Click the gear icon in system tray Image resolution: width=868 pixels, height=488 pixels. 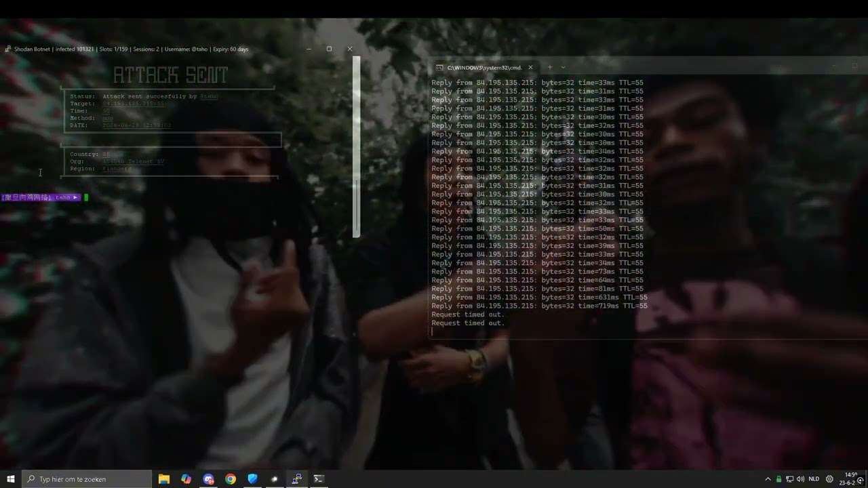[x=829, y=479]
